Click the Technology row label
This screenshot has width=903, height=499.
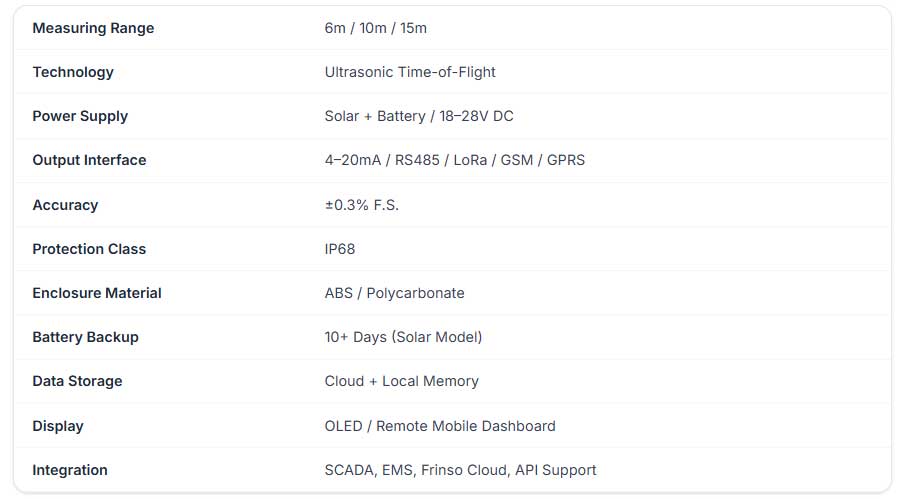(x=73, y=72)
